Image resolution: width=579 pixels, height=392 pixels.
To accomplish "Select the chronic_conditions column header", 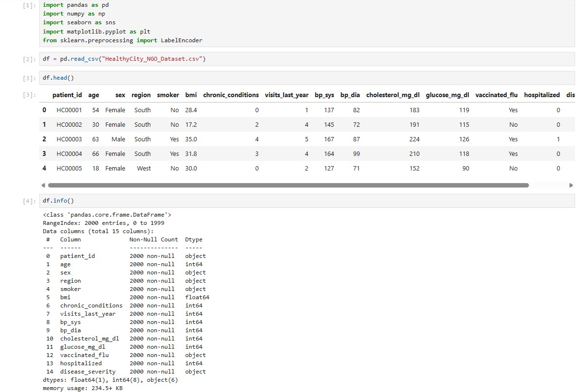I will click(x=231, y=95).
